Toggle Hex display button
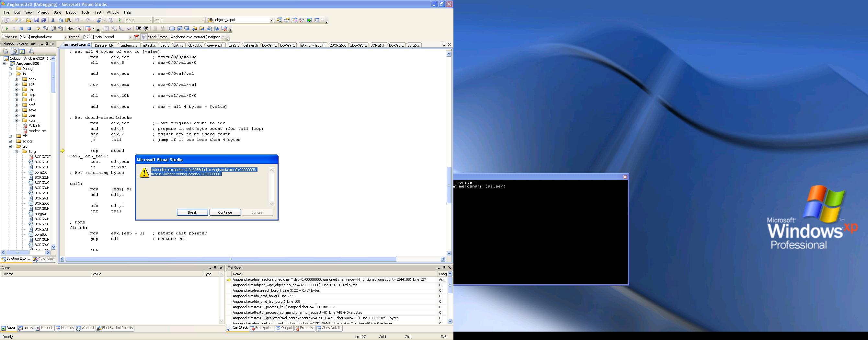Screen dimensions: 868x340 pos(70,28)
